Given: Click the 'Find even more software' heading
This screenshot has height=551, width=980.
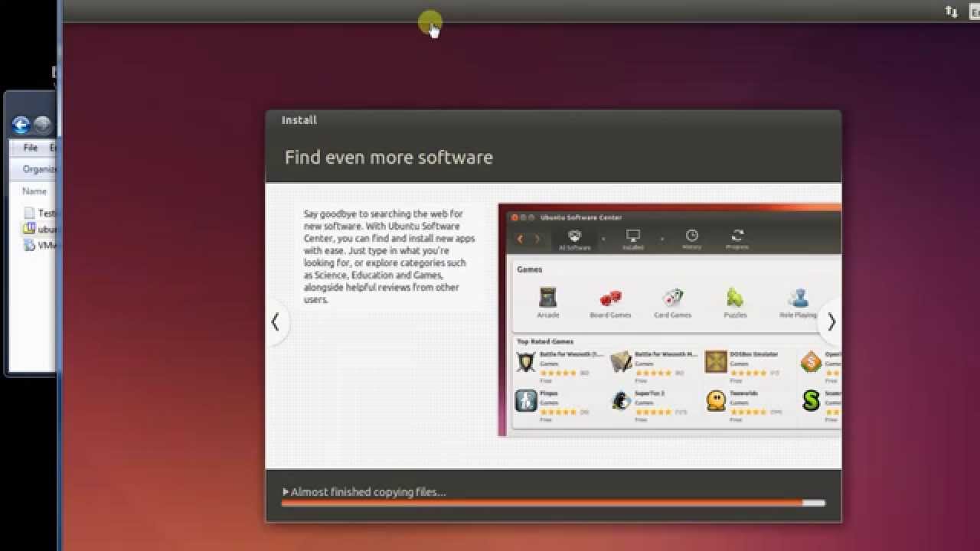Looking at the screenshot, I should (389, 158).
